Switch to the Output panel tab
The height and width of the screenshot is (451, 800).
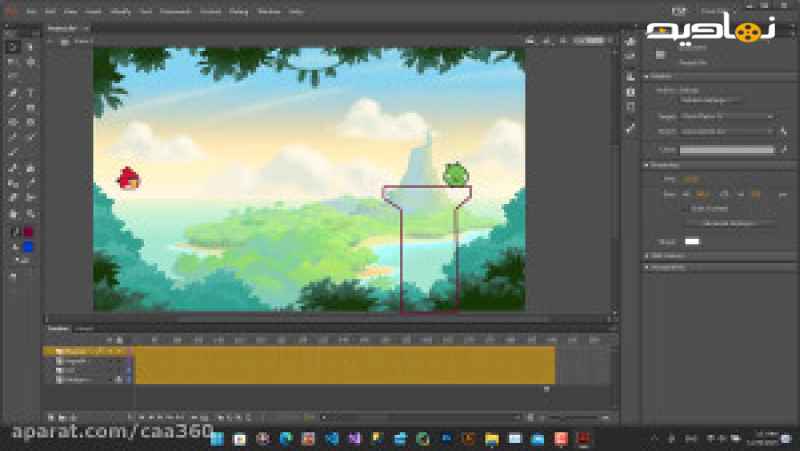point(85,329)
